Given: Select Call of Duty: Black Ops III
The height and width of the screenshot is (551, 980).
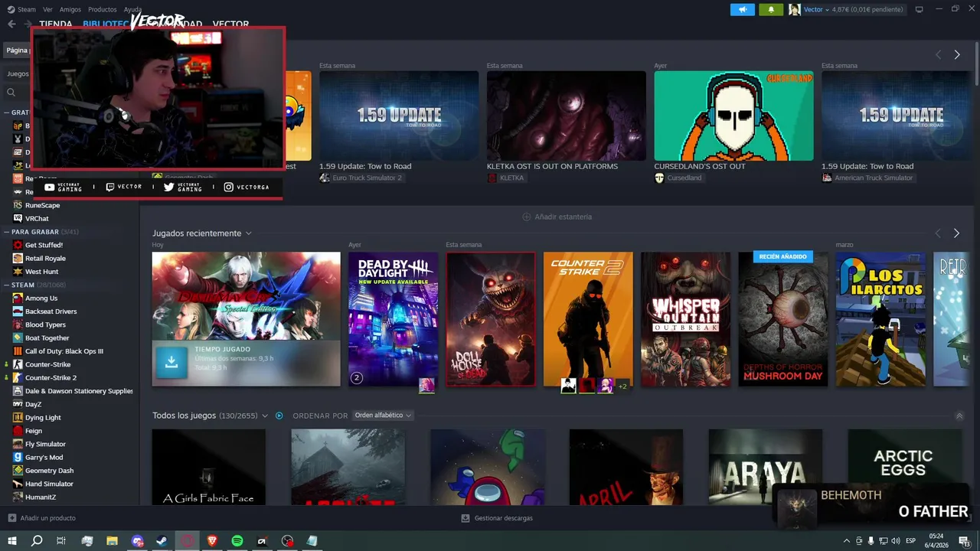Looking at the screenshot, I should tap(64, 351).
